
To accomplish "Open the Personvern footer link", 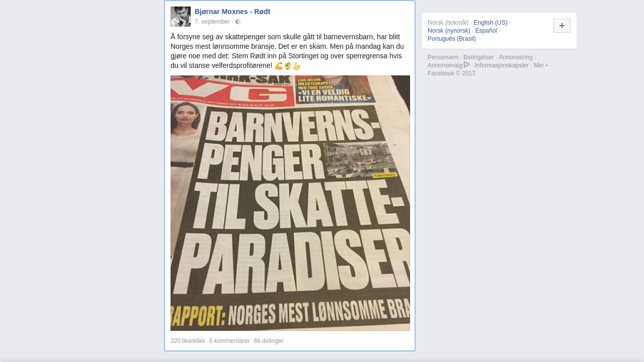I will pos(443,57).
